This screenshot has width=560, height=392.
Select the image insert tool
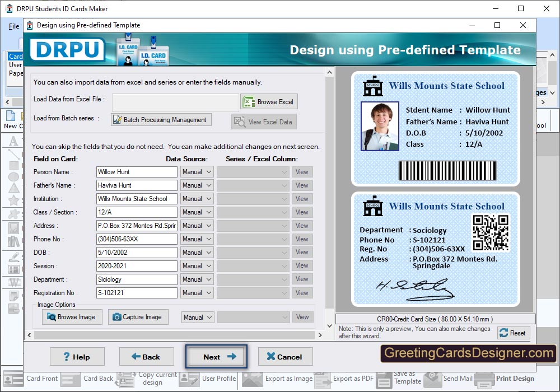(13, 228)
